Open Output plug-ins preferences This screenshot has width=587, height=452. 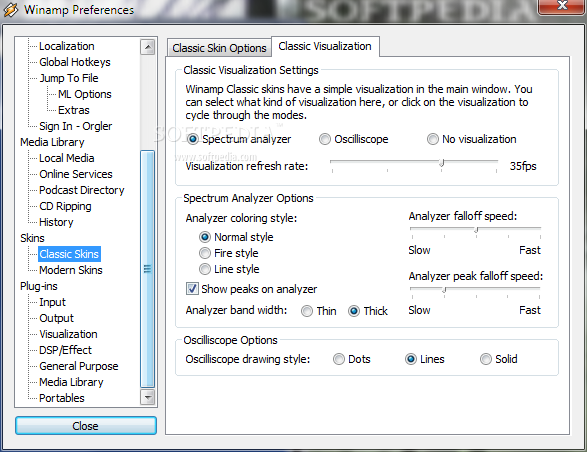click(x=57, y=318)
